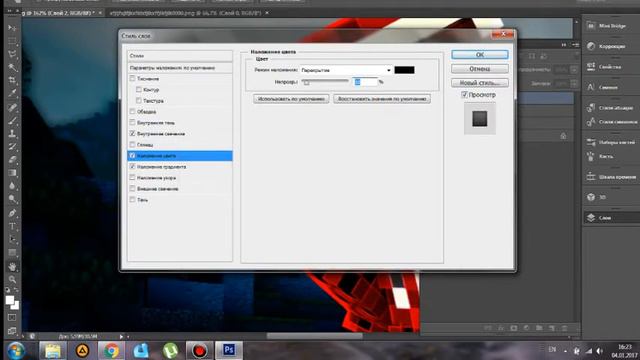The height and width of the screenshot is (360, 640).
Task: Enable the Внешнее свечение checkbox
Action: (x=132, y=189)
